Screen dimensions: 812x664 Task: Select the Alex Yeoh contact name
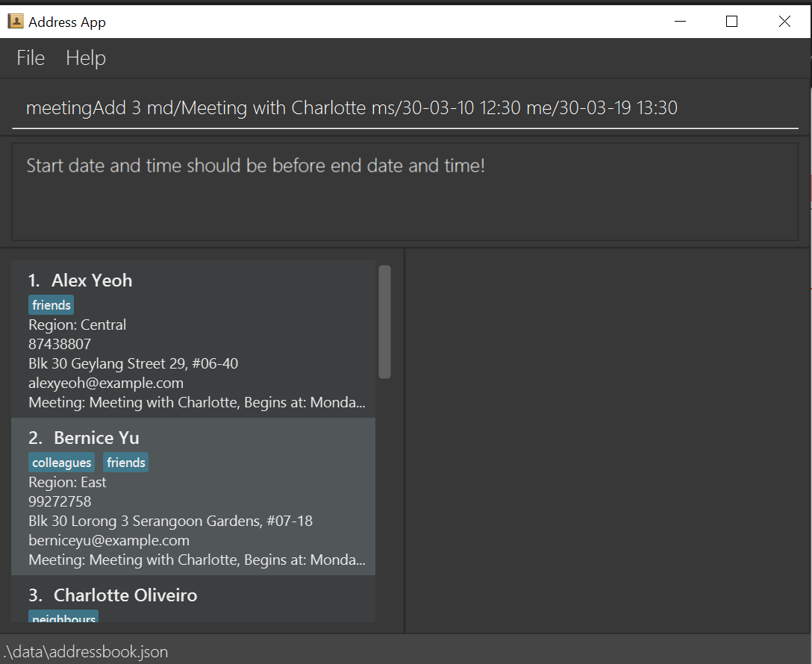click(92, 281)
